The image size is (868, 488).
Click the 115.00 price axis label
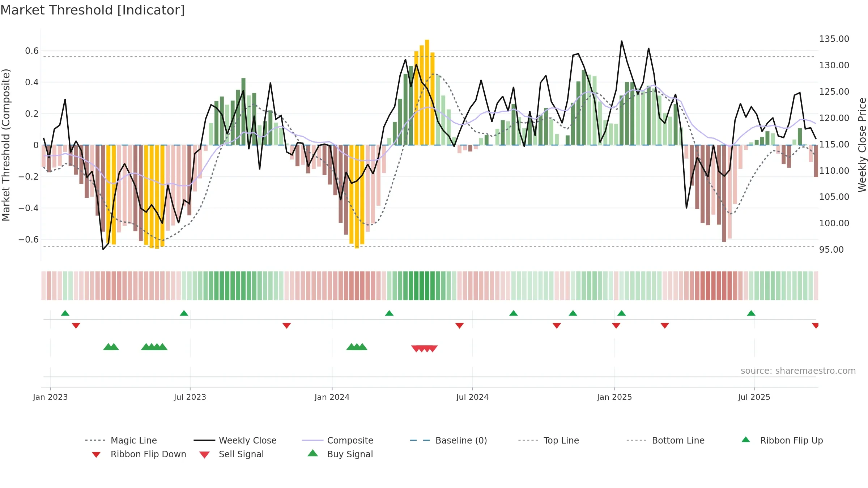834,145
